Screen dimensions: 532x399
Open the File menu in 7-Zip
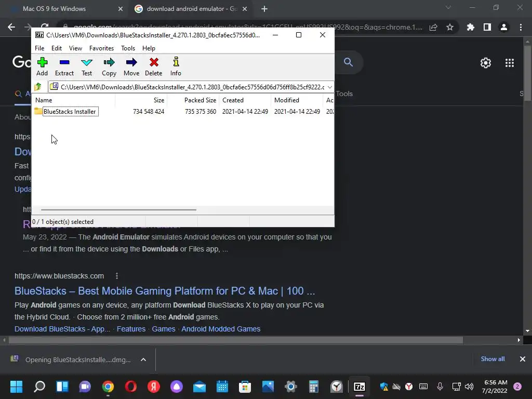point(39,48)
